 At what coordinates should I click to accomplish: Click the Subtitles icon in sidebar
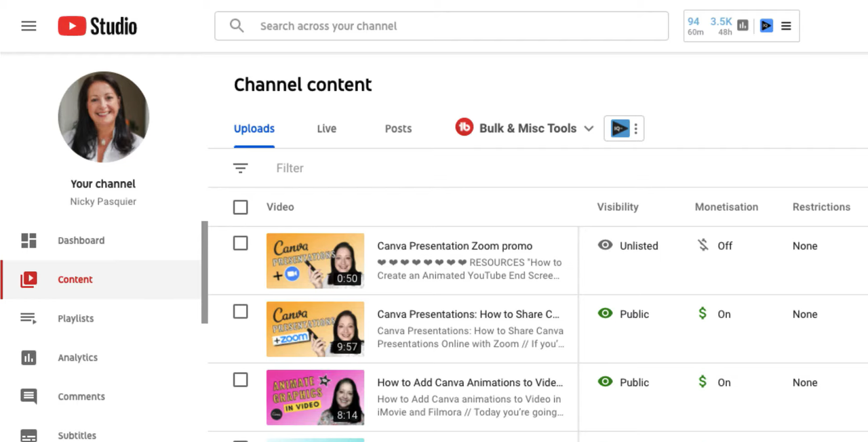tap(28, 435)
